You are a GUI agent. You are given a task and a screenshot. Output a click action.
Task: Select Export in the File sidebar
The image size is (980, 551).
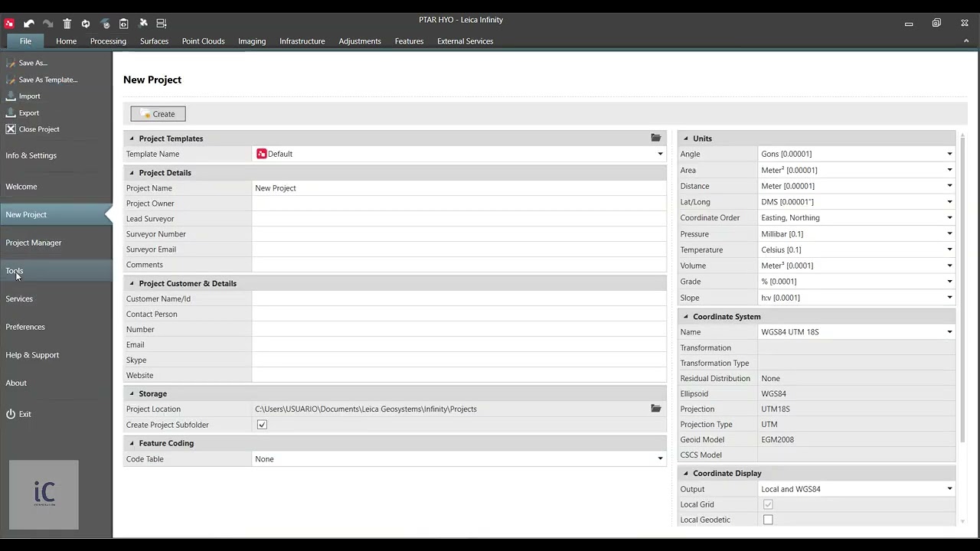[x=29, y=113]
